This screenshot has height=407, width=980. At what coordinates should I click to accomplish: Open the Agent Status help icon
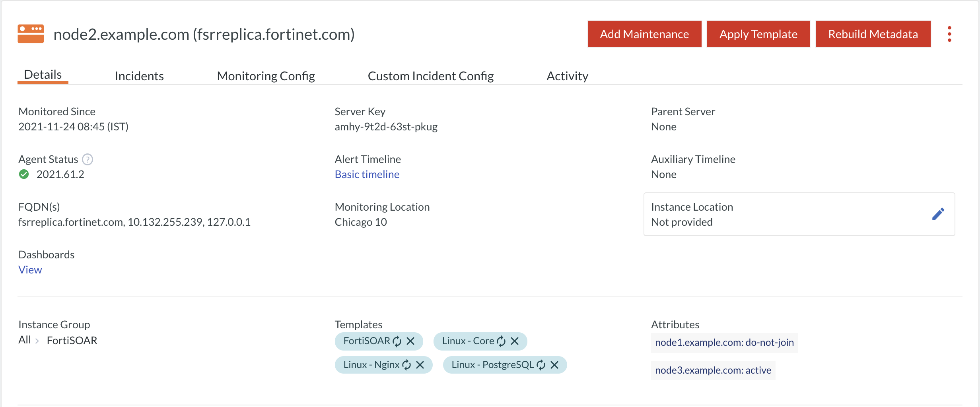[x=87, y=159]
